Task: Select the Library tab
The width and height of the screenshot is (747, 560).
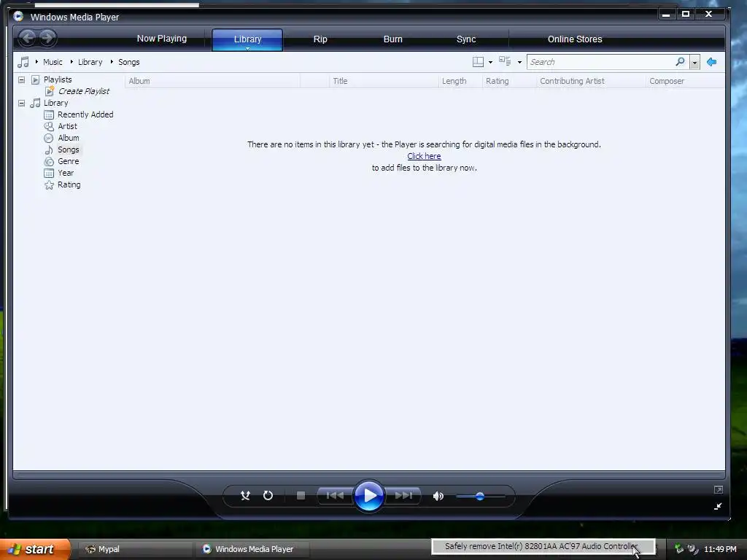Action: 247,39
